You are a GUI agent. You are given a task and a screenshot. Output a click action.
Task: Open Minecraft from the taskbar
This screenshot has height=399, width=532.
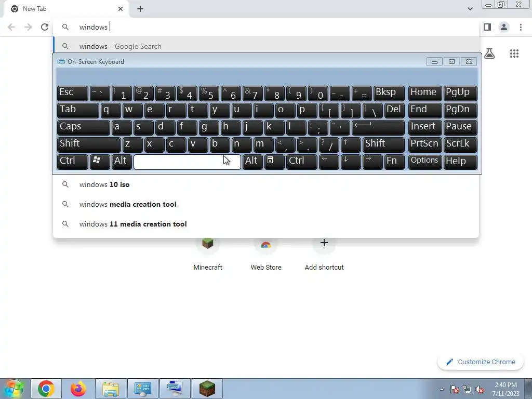(207, 389)
